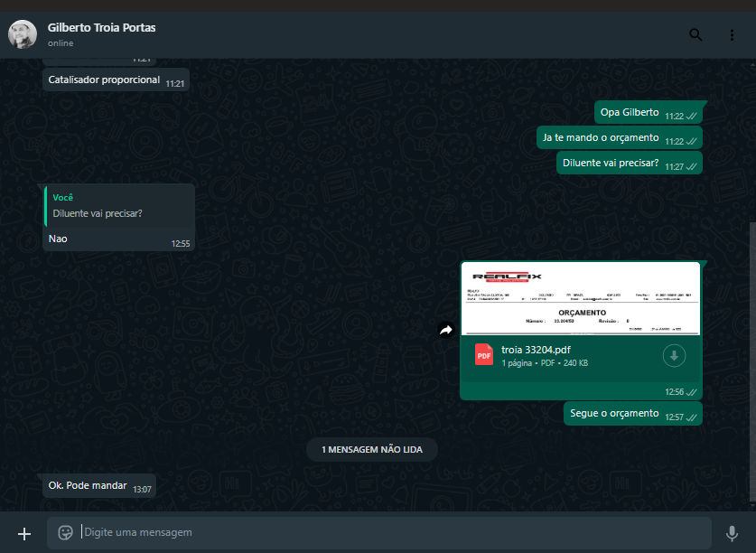Click Gilberto's profile picture avatar
The image size is (756, 553).
pos(23,34)
